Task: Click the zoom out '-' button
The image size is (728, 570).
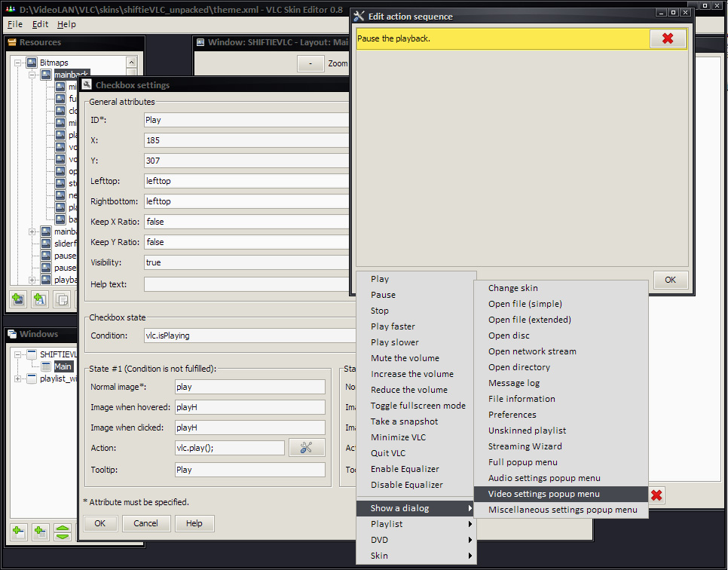Action: click(310, 63)
